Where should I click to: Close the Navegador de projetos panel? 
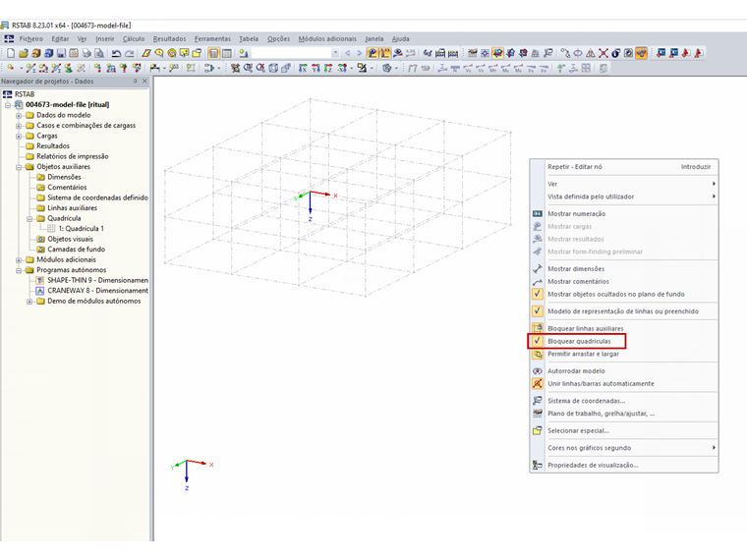click(x=144, y=82)
